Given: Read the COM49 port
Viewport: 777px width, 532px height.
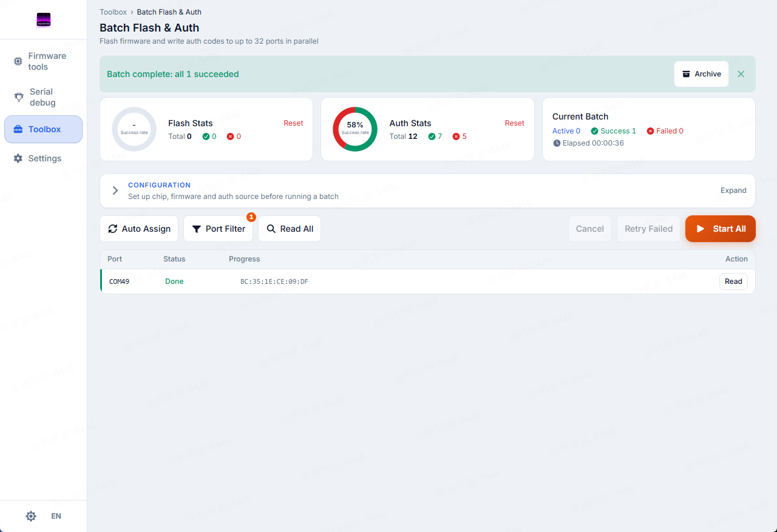Looking at the screenshot, I should coord(733,281).
